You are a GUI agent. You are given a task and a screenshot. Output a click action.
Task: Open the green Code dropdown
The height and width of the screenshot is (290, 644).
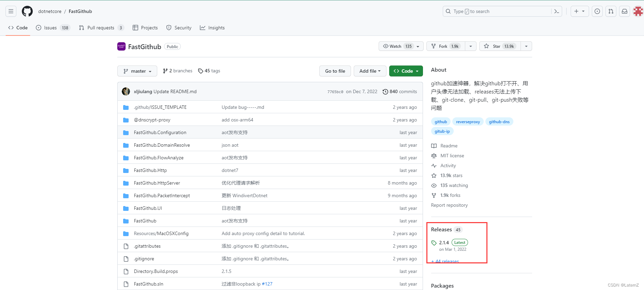(x=406, y=71)
